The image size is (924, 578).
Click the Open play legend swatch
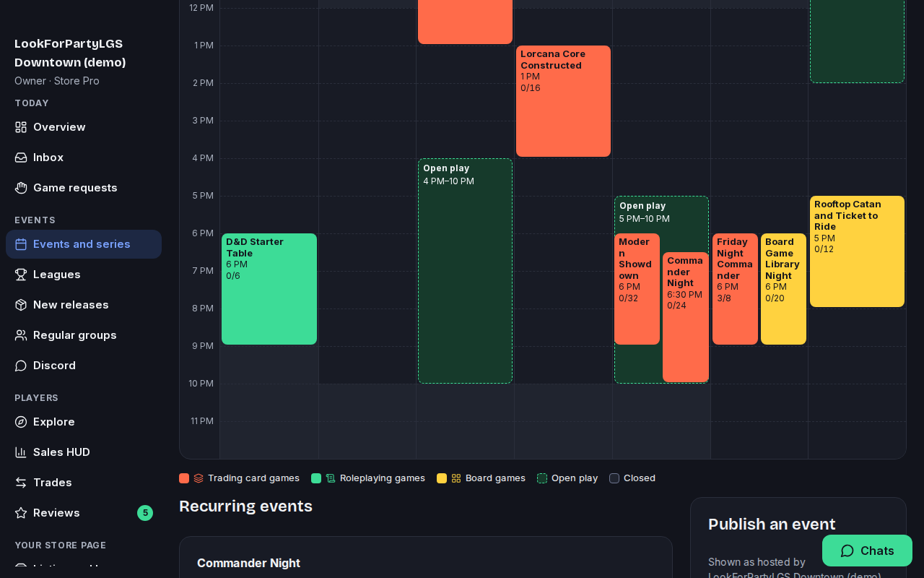pos(542,478)
